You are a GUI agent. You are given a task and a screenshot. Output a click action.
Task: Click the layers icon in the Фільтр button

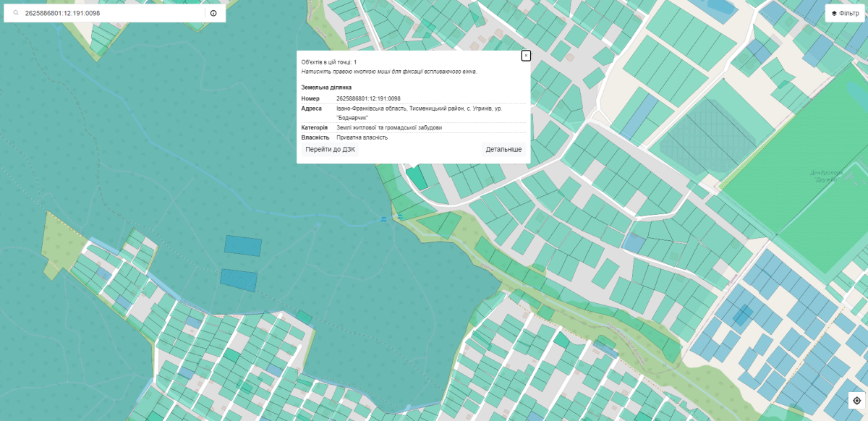[834, 13]
